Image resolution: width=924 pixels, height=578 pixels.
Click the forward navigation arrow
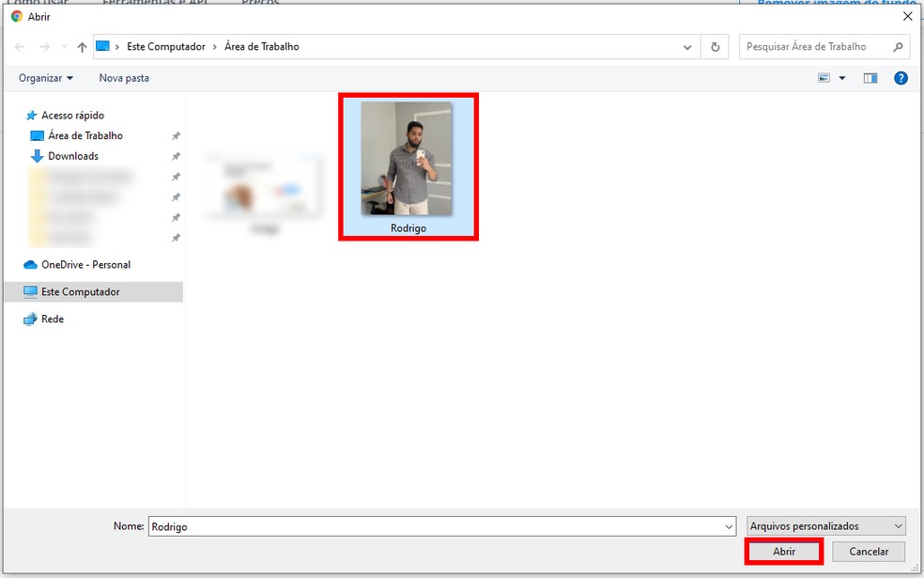[x=43, y=46]
